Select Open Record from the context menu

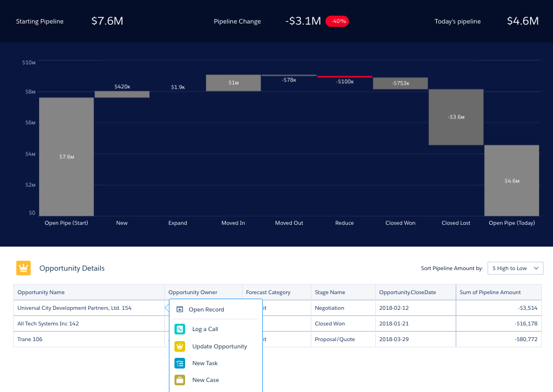tap(206, 309)
